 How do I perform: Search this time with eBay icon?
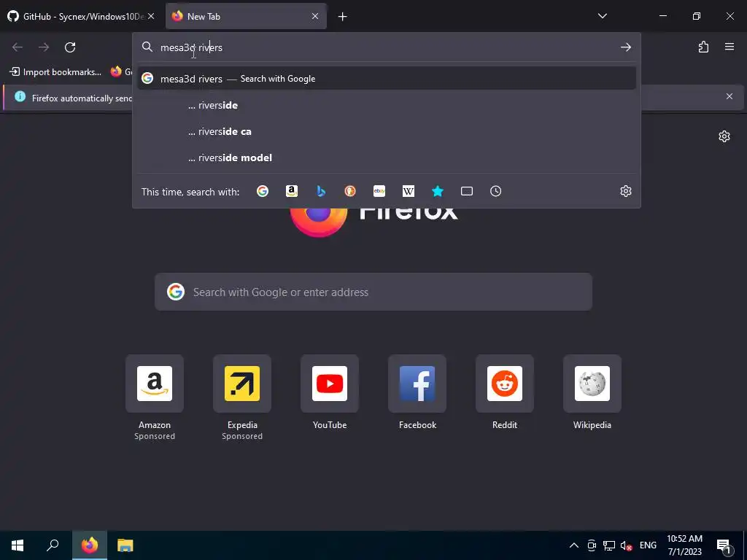(x=379, y=191)
